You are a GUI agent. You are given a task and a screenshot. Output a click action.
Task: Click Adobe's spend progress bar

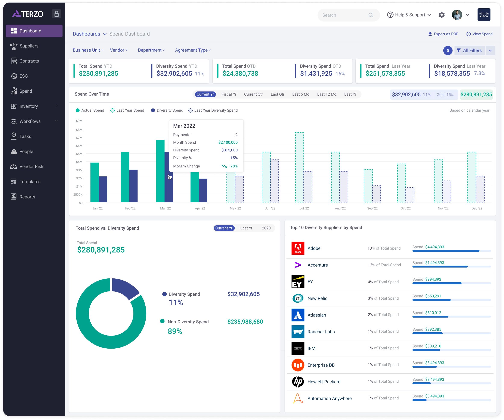tap(451, 251)
